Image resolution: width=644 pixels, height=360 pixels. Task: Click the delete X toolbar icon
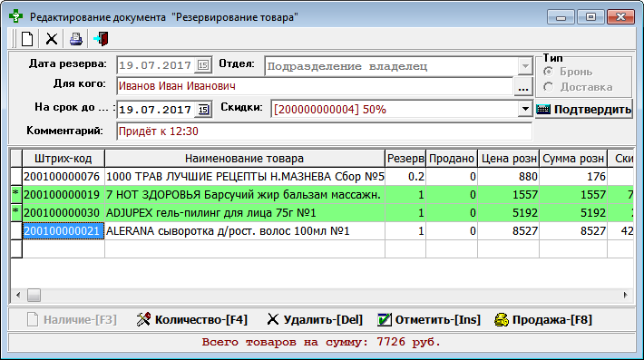(52, 39)
